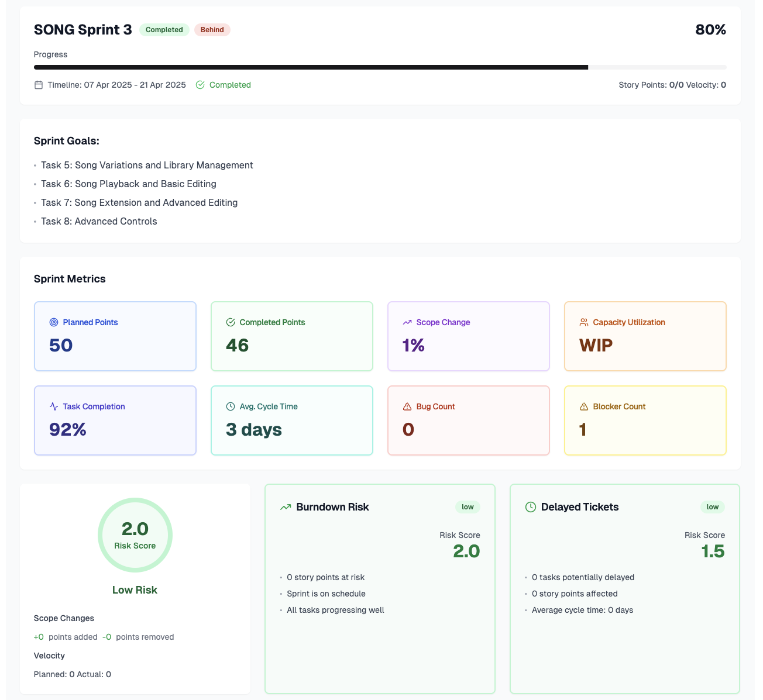Toggle the Completed status badge
Image resolution: width=763 pixels, height=700 pixels.
pos(164,29)
